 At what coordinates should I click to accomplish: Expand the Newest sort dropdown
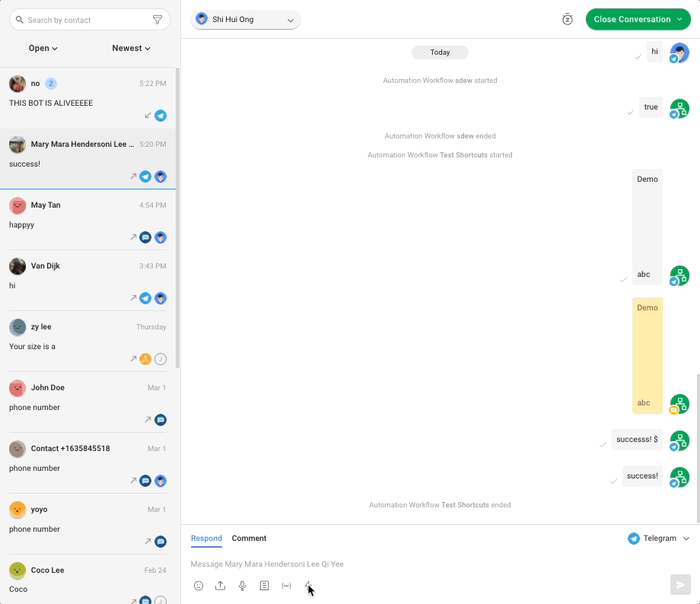pos(131,49)
